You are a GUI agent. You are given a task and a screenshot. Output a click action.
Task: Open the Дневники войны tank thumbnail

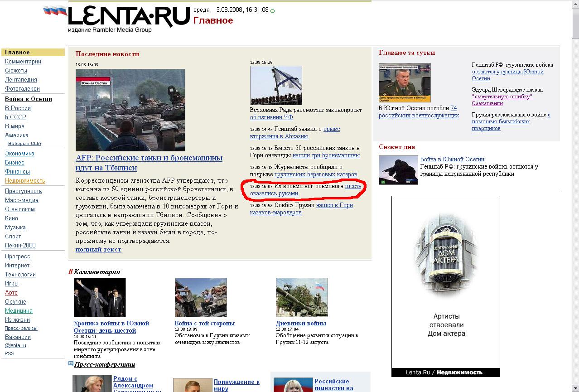pyautogui.click(x=301, y=297)
